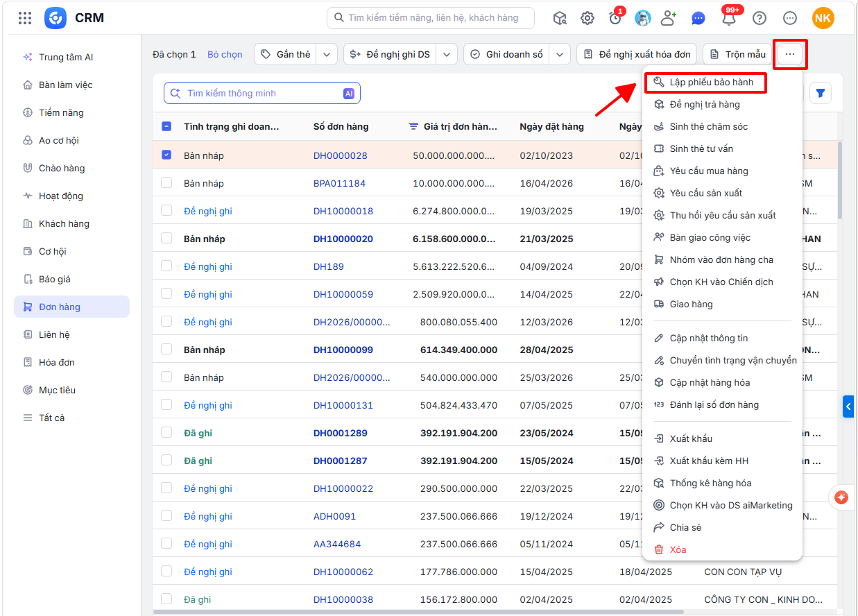
Task: Choose Sinh thẻ chăm sóc
Action: (722, 127)
